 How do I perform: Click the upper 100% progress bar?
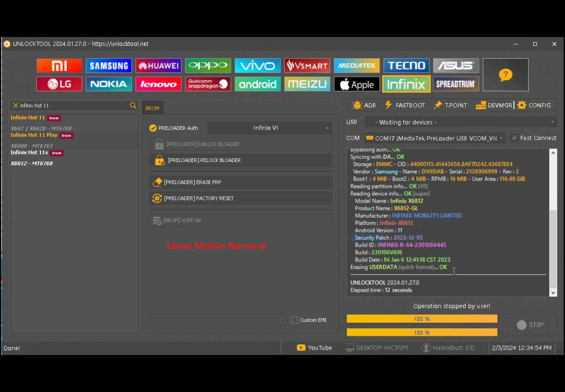coord(422,319)
